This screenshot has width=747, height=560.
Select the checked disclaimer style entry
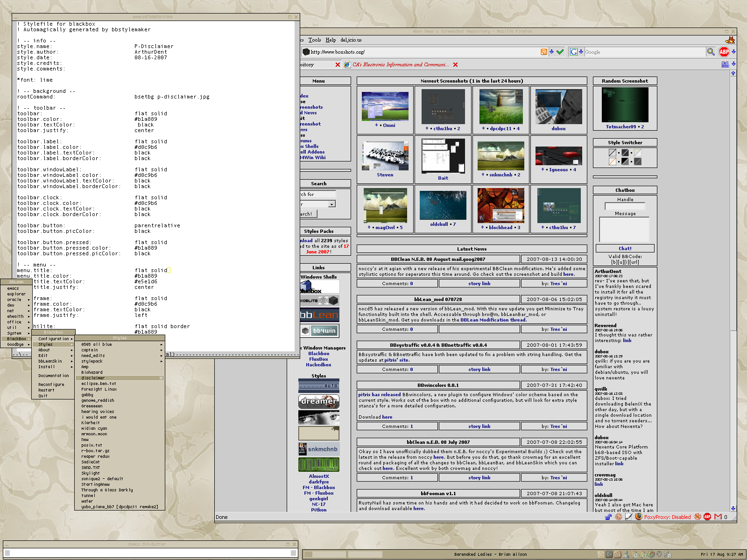coord(120,378)
